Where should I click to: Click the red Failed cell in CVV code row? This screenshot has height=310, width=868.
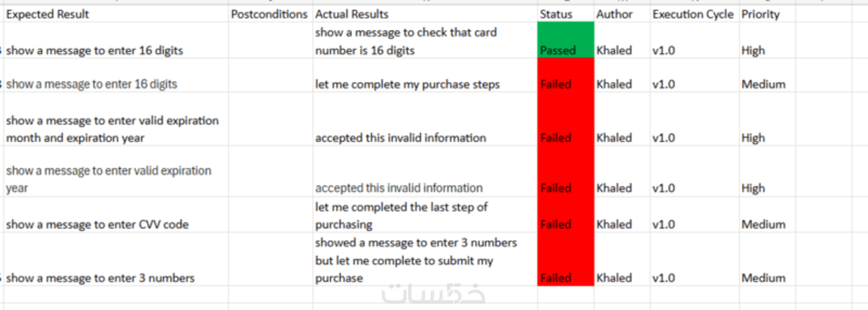pos(565,216)
